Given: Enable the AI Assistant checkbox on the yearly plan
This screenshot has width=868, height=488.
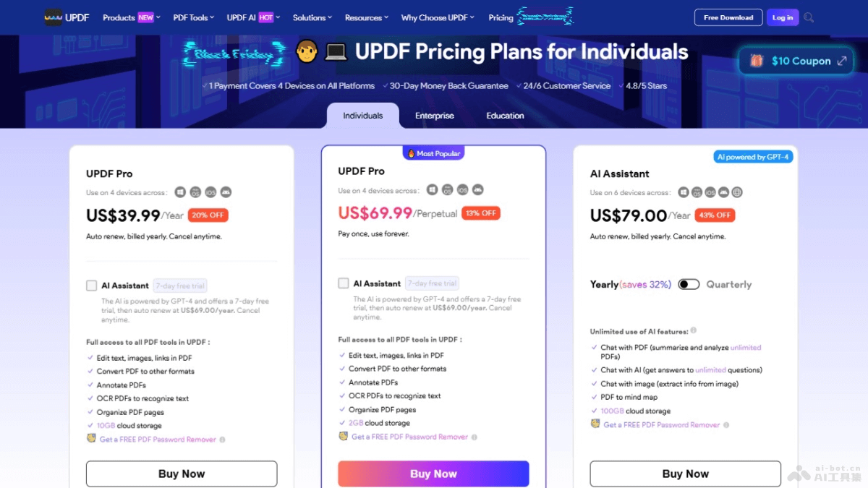Looking at the screenshot, I should (x=92, y=285).
